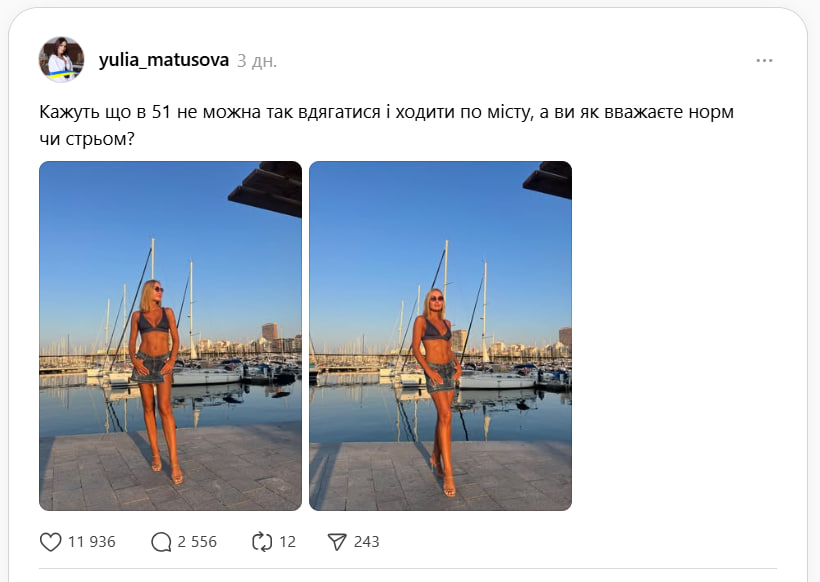
Task: Open the three-dot more options menu
Action: tap(764, 61)
